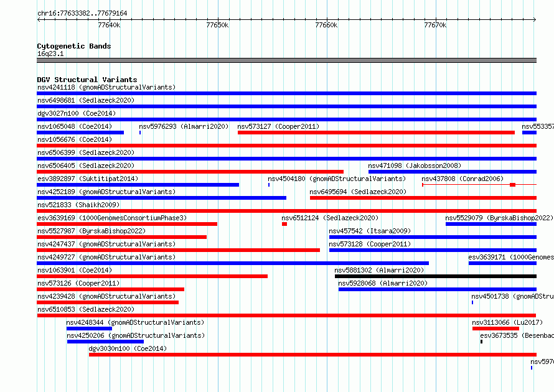Click the blue bar of nsv5529079
The height and width of the screenshot is (392, 554).
[491, 224]
